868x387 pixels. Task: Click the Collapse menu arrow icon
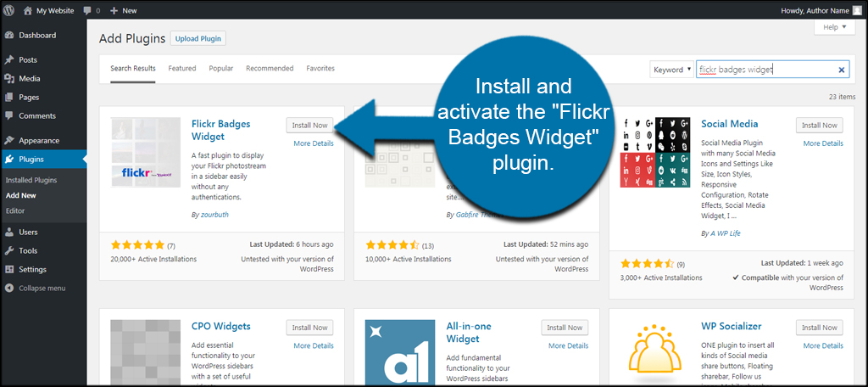(8, 289)
